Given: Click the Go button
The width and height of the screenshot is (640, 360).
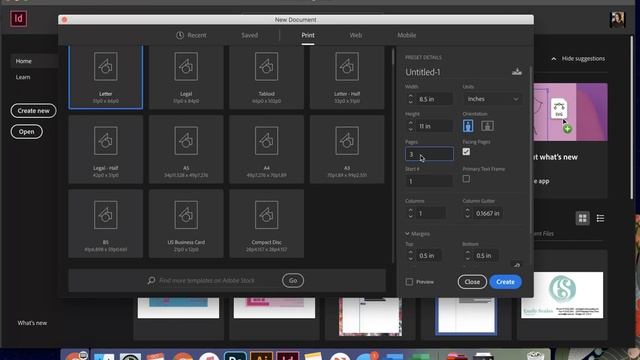Looking at the screenshot, I should coord(293,280).
